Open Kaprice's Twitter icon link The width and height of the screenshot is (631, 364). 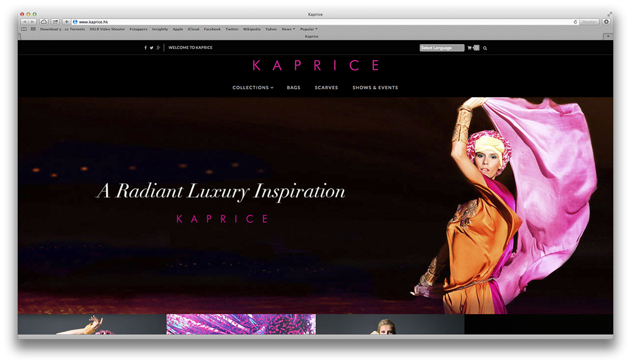pos(151,48)
